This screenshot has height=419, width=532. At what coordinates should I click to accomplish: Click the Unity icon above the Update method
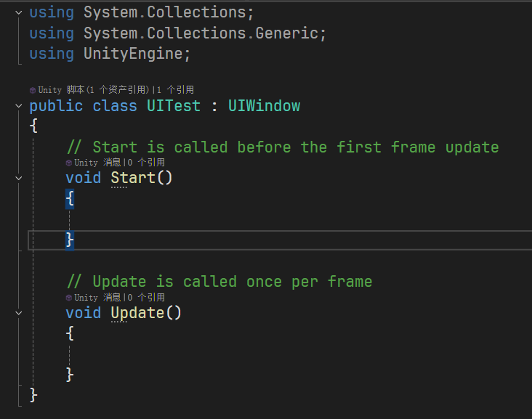pos(69,298)
